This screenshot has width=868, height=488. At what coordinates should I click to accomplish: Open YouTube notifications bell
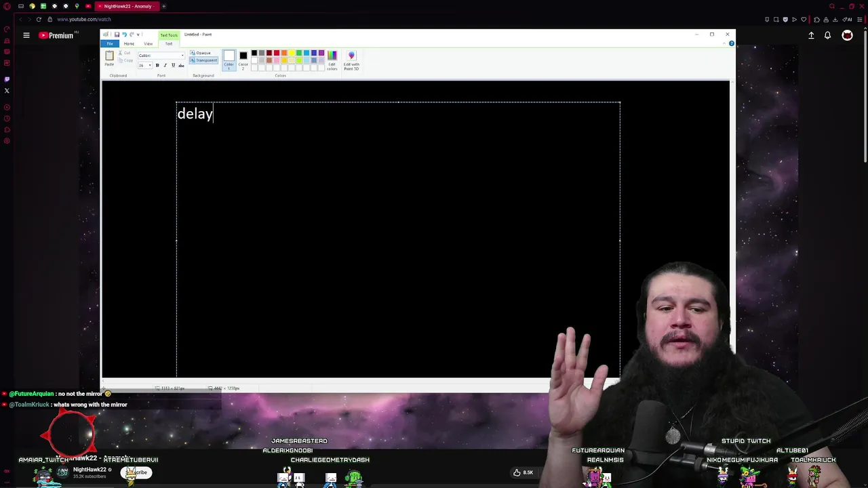point(827,35)
